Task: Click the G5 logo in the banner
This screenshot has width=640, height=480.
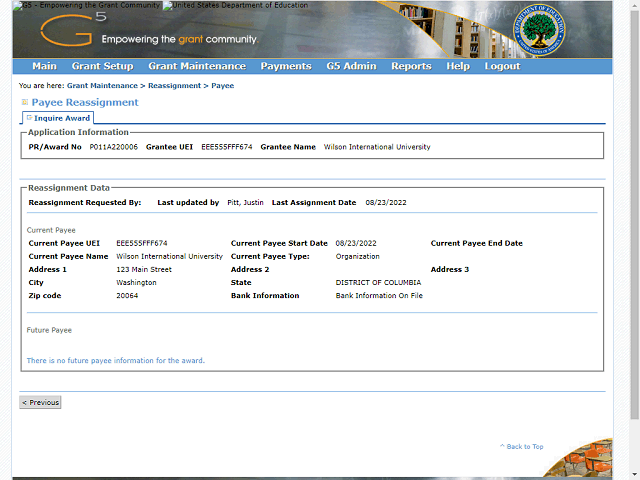Action: tap(67, 32)
